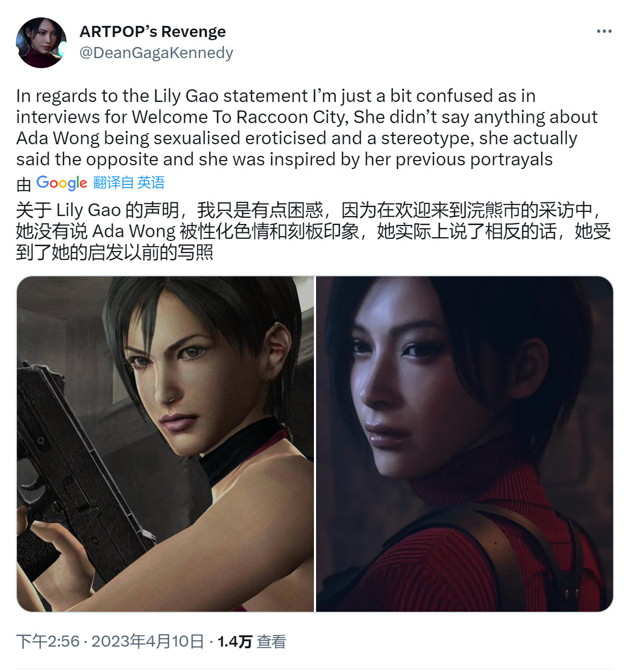Open the ARTPOP's Revenge display name
This screenshot has width=630, height=672.
(x=153, y=32)
